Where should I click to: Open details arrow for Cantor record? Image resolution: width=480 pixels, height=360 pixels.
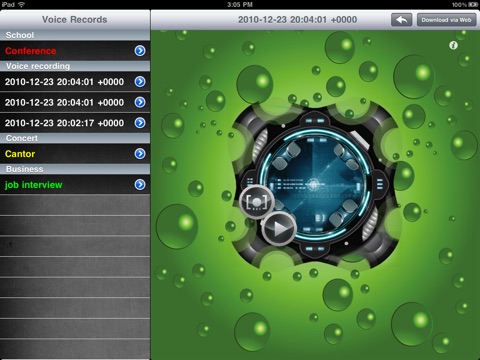[140, 154]
